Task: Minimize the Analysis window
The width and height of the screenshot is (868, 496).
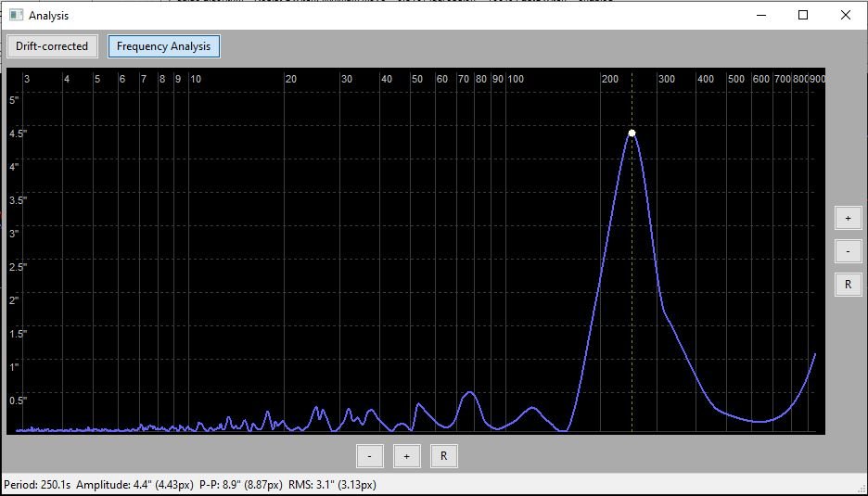Action: [760, 15]
